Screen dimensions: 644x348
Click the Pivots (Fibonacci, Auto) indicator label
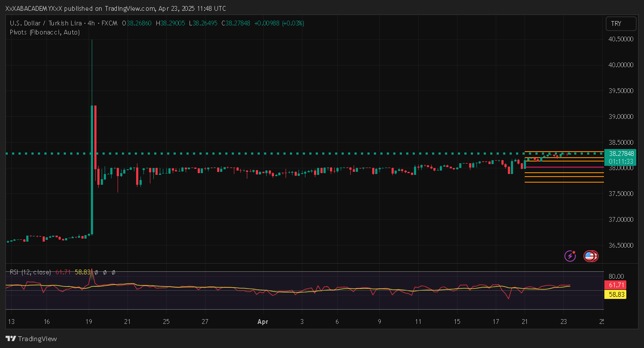click(x=44, y=32)
